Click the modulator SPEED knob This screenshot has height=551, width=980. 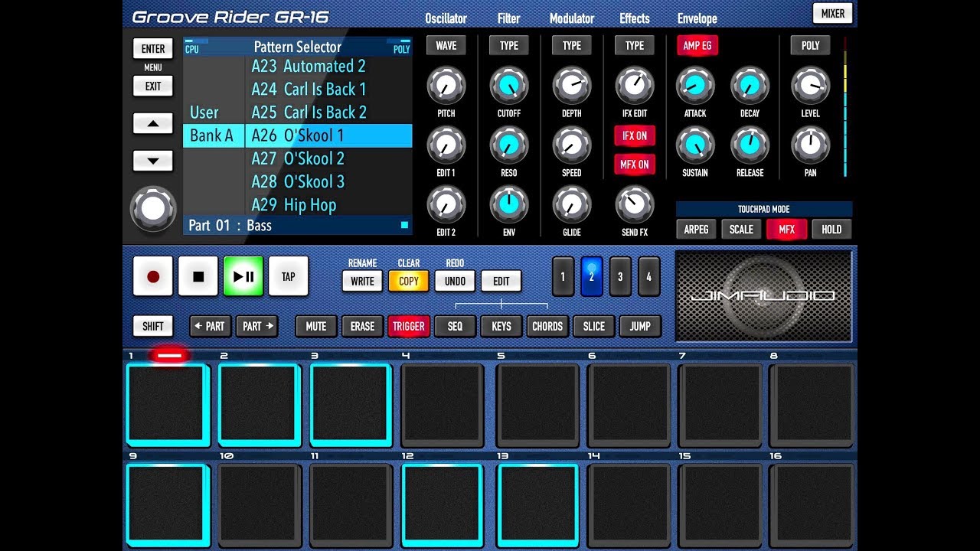click(572, 145)
